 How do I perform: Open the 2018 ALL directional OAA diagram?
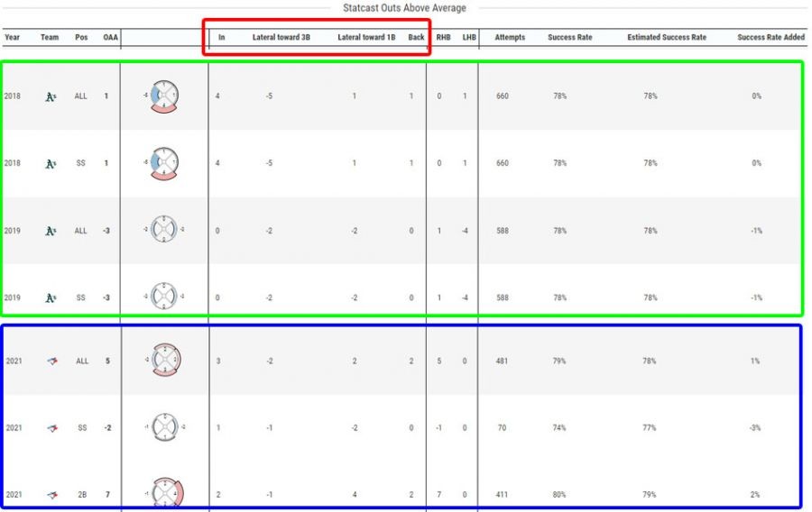(x=163, y=96)
